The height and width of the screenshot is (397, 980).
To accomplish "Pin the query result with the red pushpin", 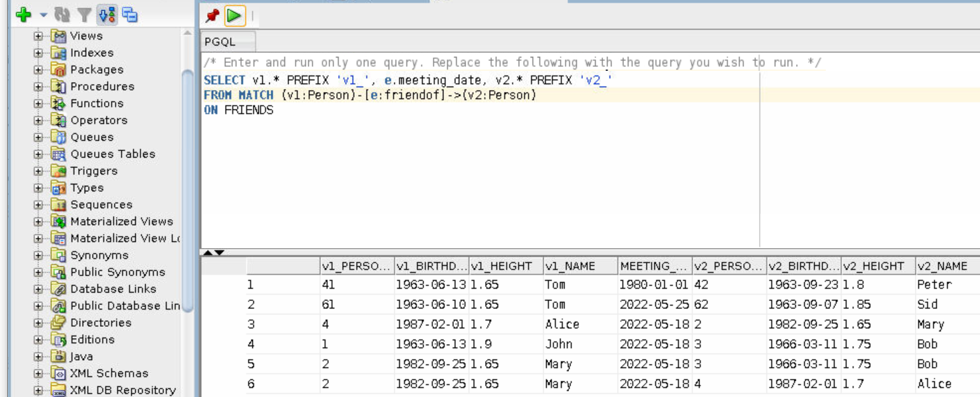I will 212,15.
